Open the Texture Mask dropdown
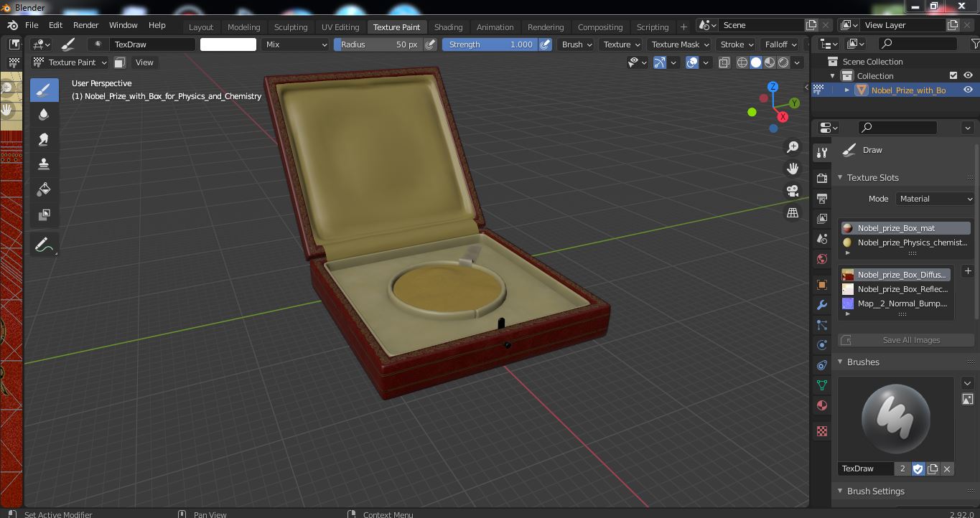980x518 pixels. tap(680, 44)
